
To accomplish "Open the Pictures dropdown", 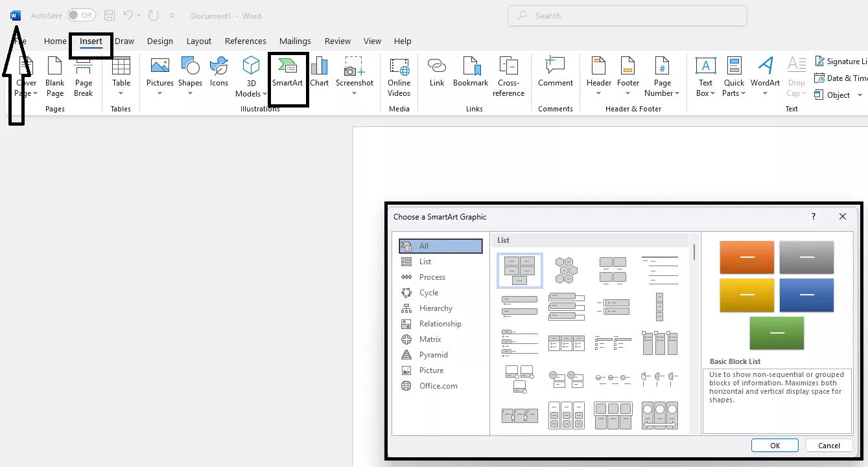I will (x=160, y=76).
